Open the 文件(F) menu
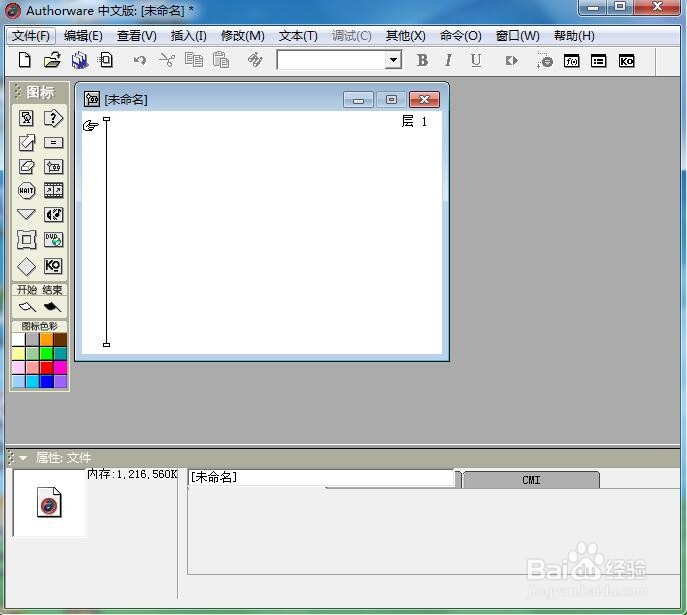The width and height of the screenshot is (687, 615). (x=31, y=35)
